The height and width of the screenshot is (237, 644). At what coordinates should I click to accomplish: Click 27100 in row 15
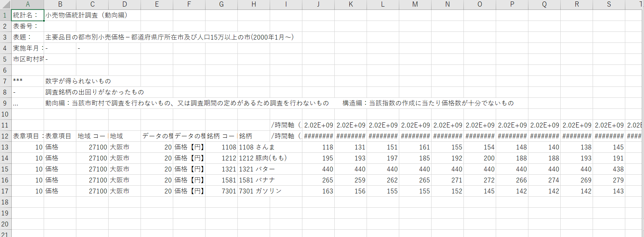pyautogui.click(x=92, y=169)
